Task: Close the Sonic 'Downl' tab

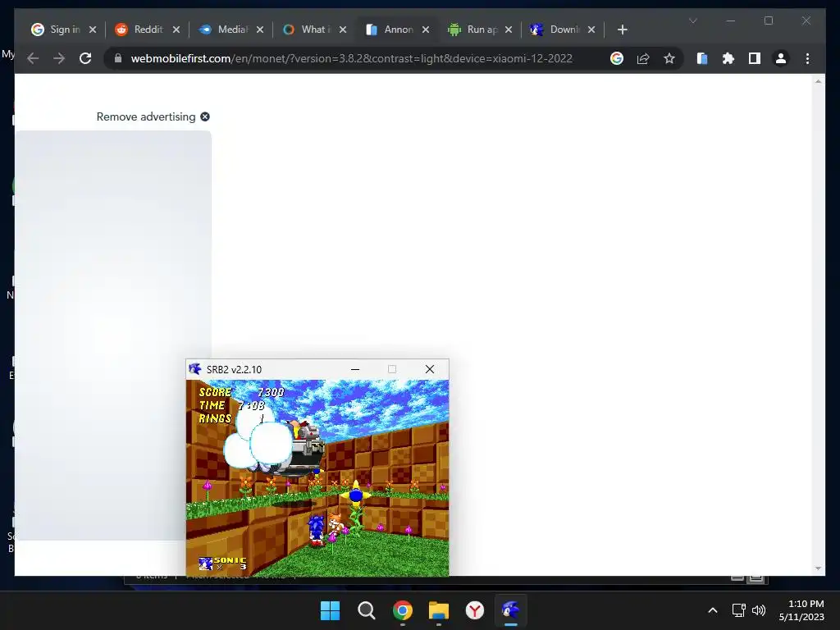Action: point(591,30)
